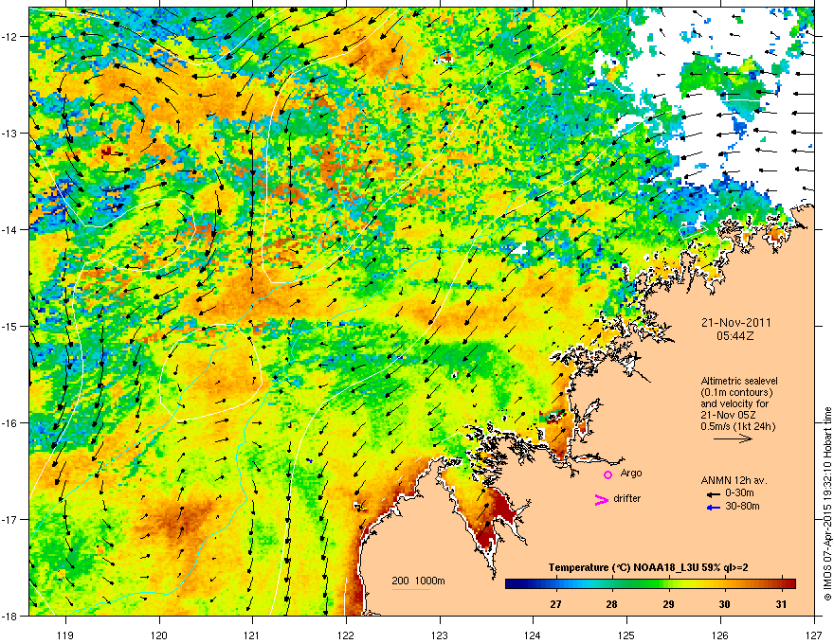Click longitude axis label 121
834x644 pixels.
click(x=252, y=635)
